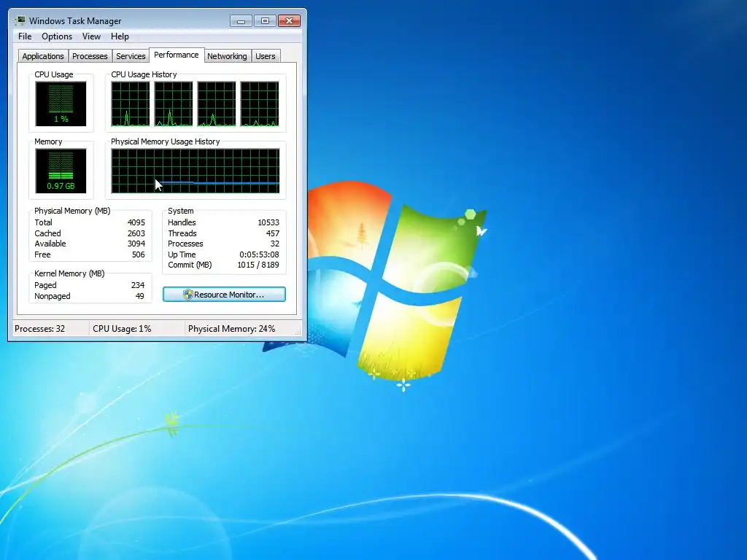
Task: Click the status bar CPU Usage: 1% entry
Action: [x=122, y=329]
